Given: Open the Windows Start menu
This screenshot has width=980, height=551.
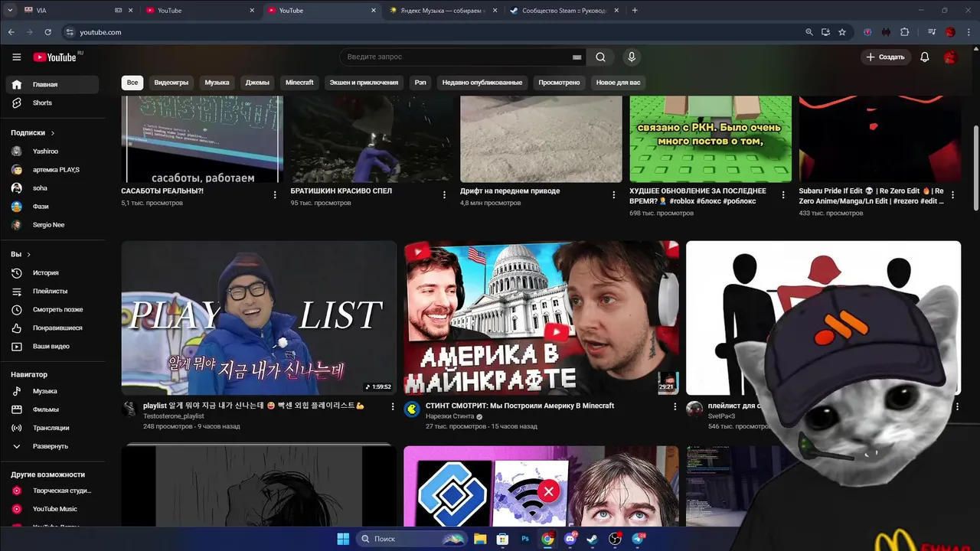Looking at the screenshot, I should pyautogui.click(x=343, y=539).
